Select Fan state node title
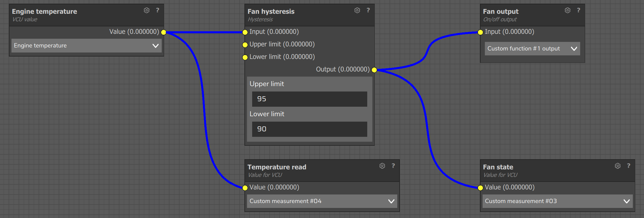644x218 pixels. 498,167
